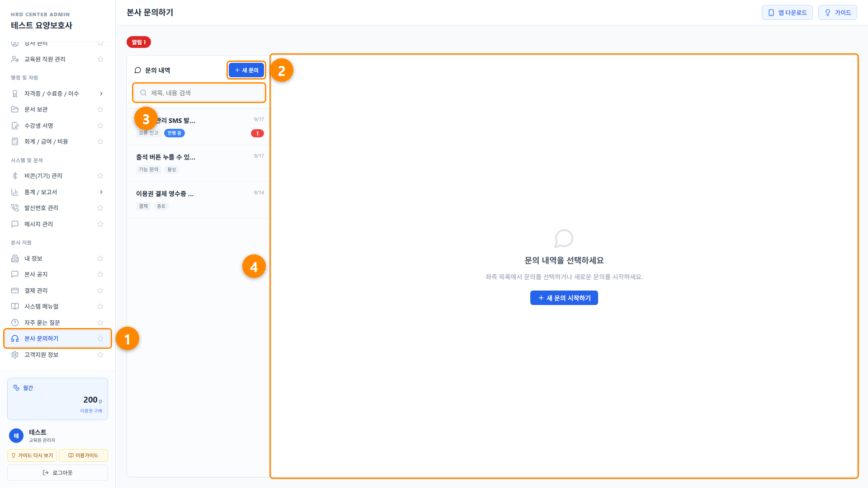The width and height of the screenshot is (868, 488).
Task: Click 새 문의 시작하기 button
Action: pos(564,298)
